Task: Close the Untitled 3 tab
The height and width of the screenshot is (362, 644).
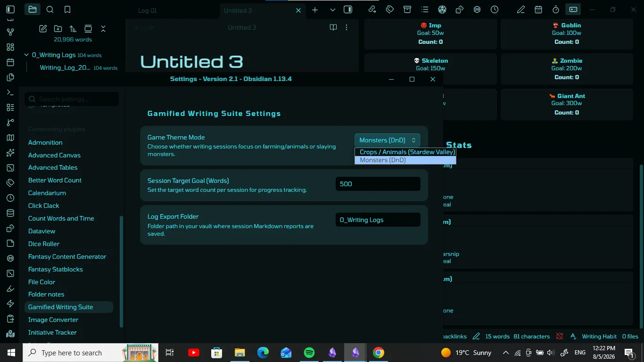Action: 298,10
